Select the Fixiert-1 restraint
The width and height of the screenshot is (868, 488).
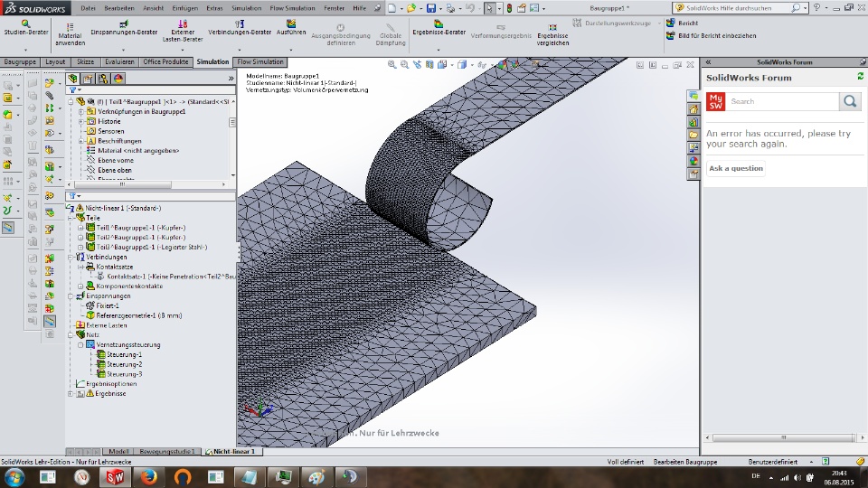pyautogui.click(x=102, y=305)
